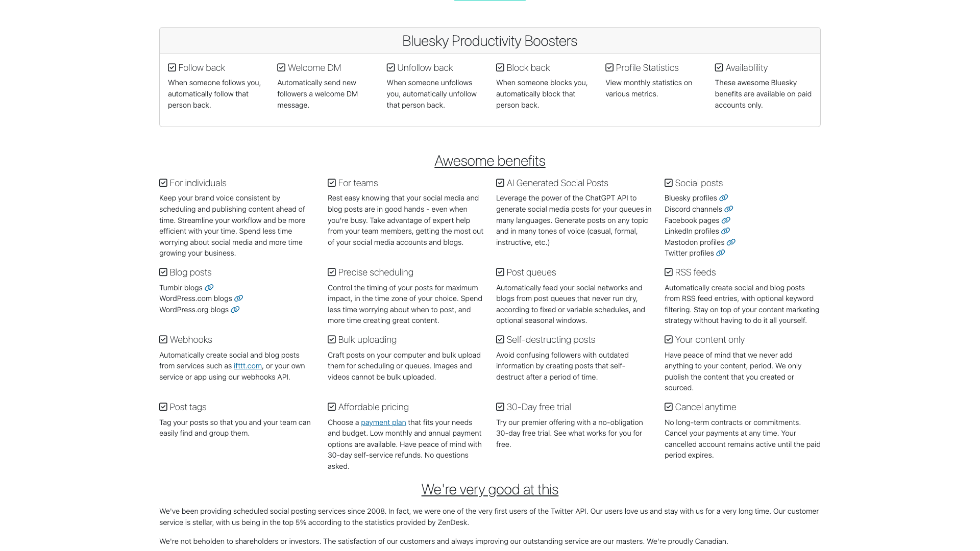The height and width of the screenshot is (551, 980).
Task: Toggle the Self-destructing posts checkbox
Action: [500, 339]
